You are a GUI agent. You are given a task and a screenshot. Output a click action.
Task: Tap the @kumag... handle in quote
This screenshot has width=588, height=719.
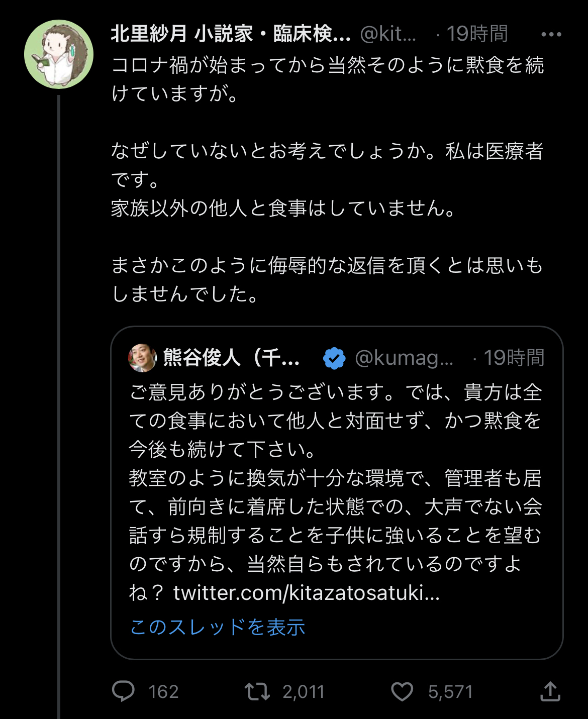point(404,358)
